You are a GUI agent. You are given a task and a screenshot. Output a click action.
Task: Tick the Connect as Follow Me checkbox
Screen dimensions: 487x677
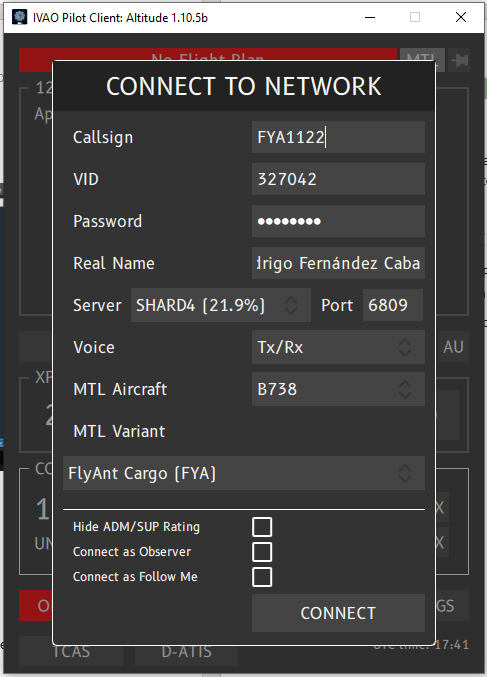click(x=262, y=577)
